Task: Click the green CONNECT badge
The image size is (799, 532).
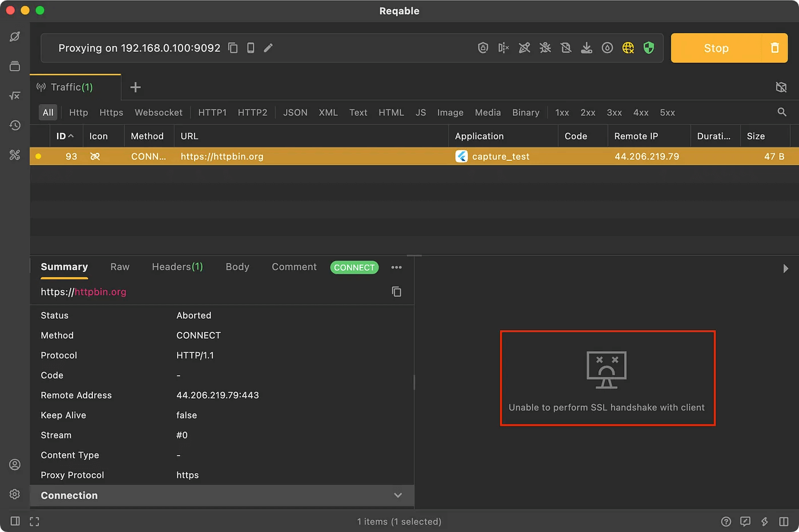Action: coord(354,267)
